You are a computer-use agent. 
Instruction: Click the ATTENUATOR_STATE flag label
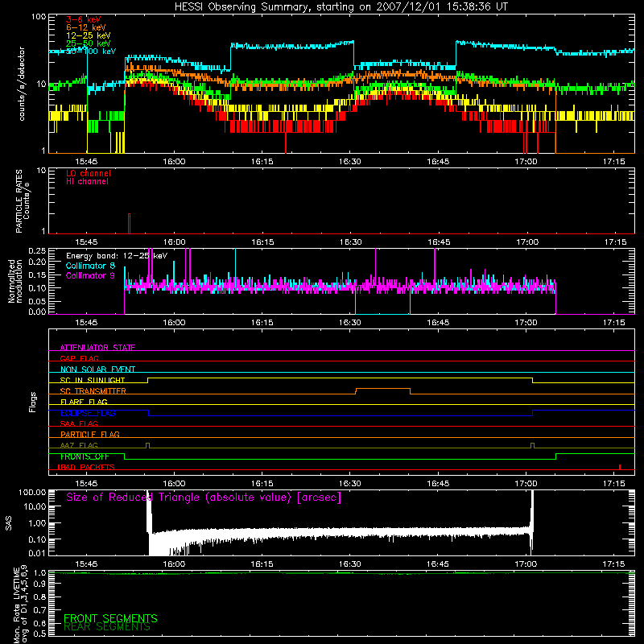point(97,348)
